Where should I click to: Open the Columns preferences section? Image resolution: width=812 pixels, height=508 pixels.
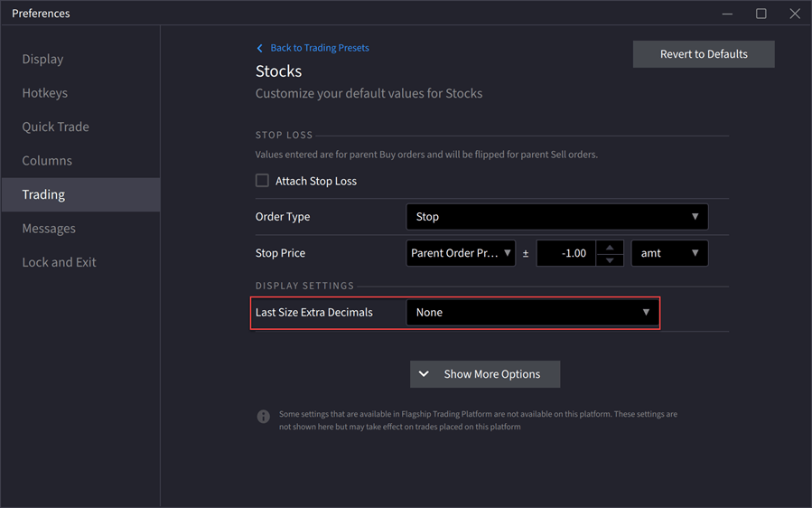47,161
